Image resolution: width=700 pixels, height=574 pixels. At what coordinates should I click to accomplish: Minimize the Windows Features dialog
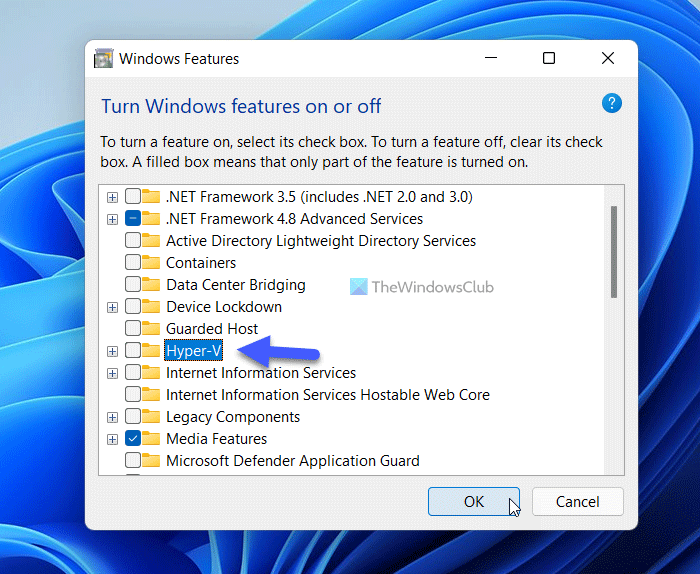coord(491,58)
